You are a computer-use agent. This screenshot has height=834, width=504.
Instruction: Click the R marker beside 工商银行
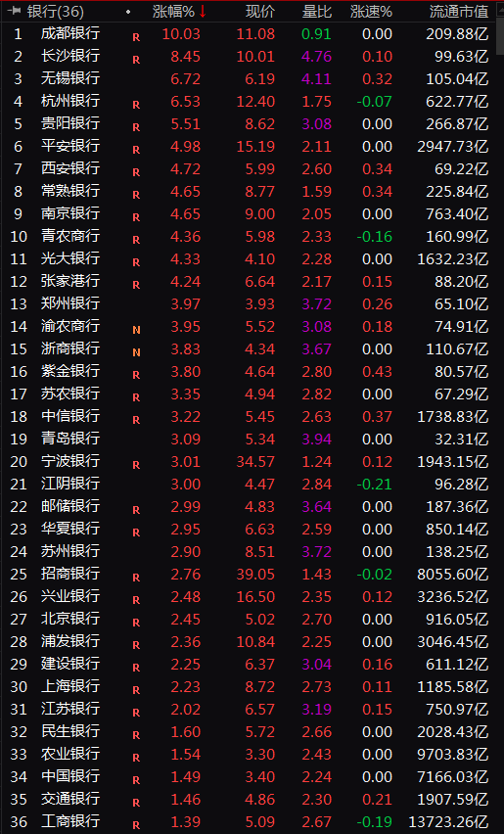[x=136, y=825]
